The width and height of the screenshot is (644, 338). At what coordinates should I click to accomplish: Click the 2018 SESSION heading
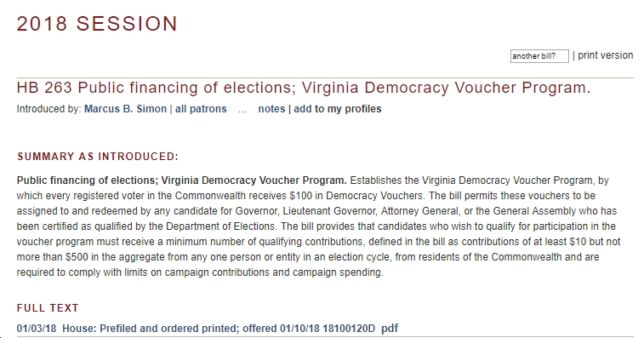tap(97, 24)
